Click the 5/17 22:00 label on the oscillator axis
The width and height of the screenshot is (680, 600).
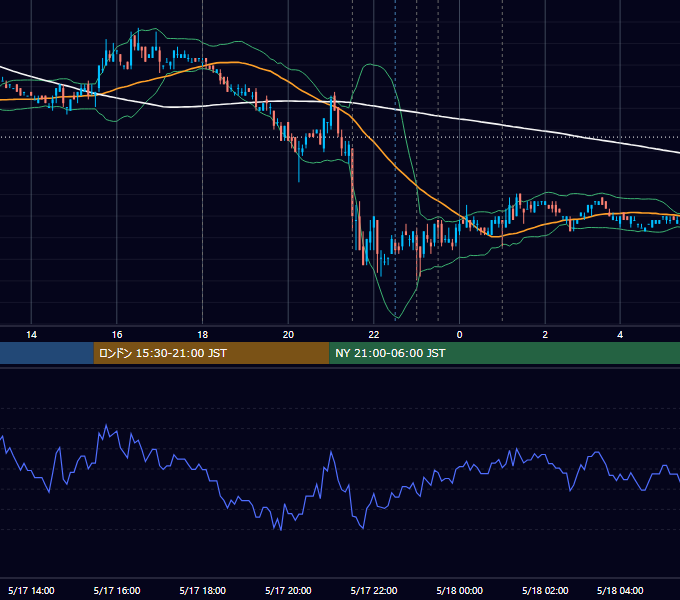click(374, 590)
